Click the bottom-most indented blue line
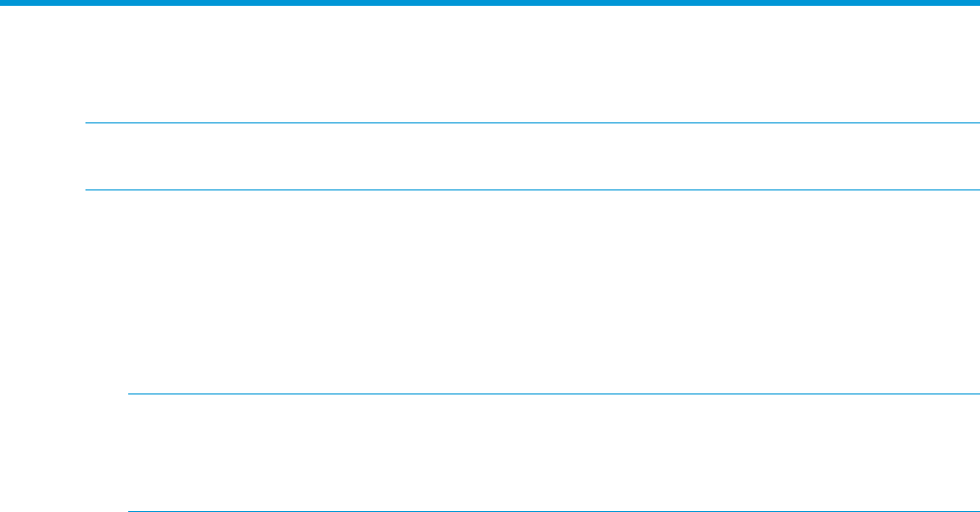 [x=554, y=511]
